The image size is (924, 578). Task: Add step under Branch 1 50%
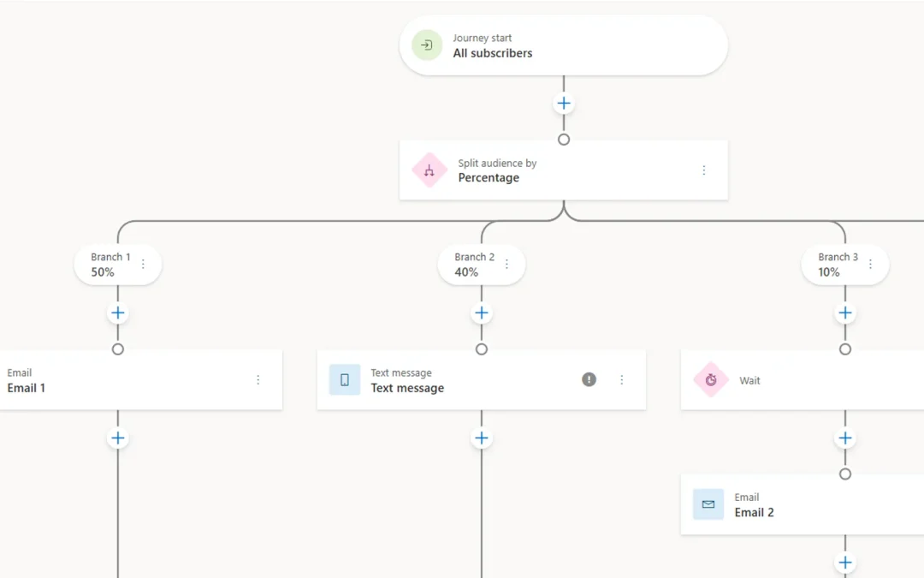[118, 313]
